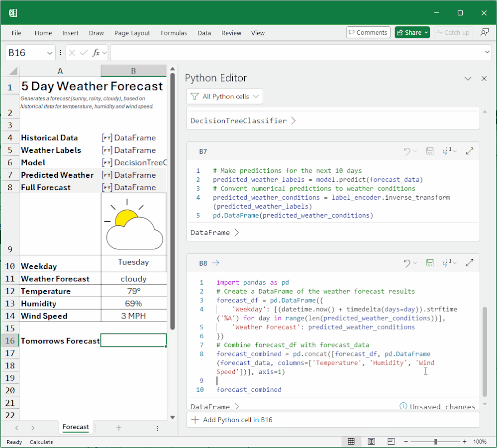Viewport: 497px width, 448px height.
Task: Select column B header
Action: tap(133, 71)
